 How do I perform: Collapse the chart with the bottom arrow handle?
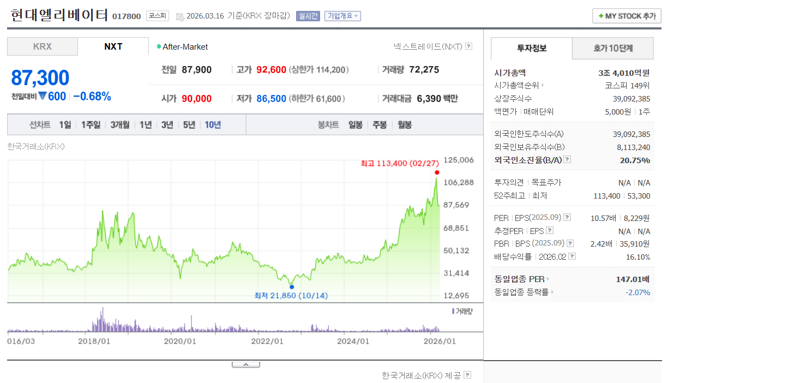pyautogui.click(x=245, y=365)
